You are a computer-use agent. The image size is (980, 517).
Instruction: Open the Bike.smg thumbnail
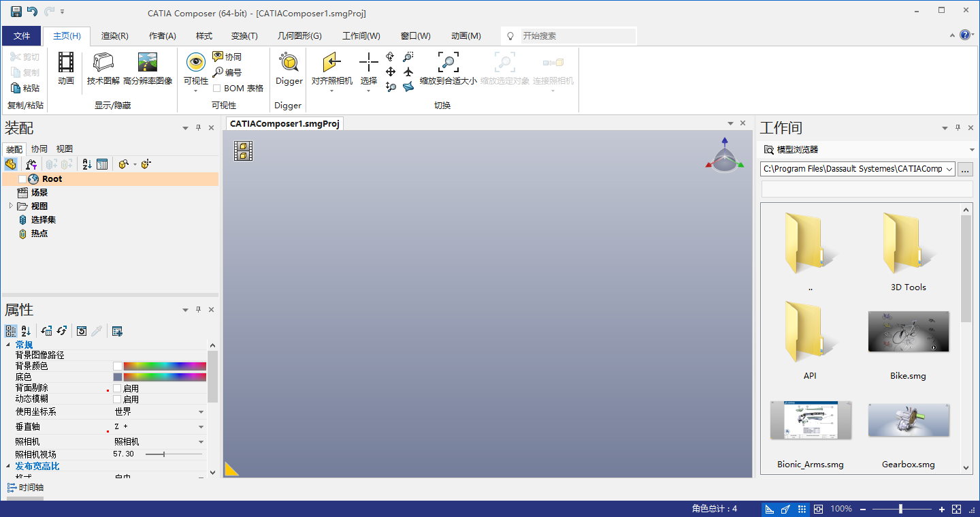[908, 332]
